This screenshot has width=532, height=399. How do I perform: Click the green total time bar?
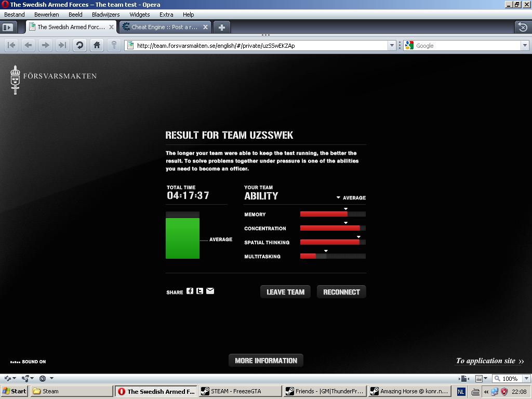[182, 238]
